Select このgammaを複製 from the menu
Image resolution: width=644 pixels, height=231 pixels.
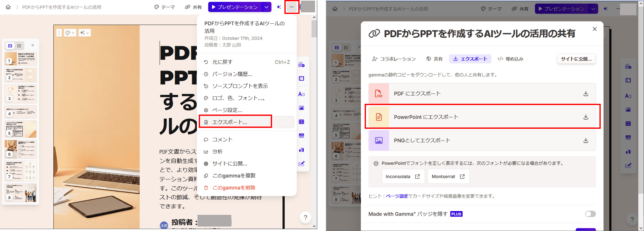(246, 176)
